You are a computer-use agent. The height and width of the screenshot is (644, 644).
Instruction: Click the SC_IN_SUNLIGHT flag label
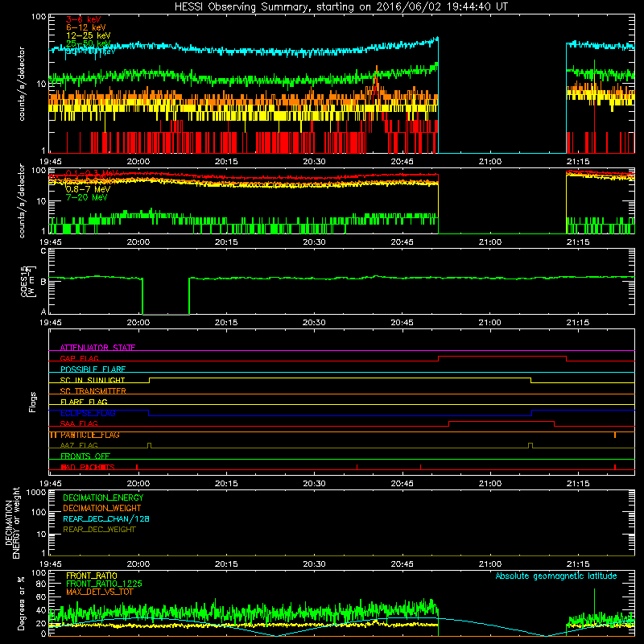point(93,380)
